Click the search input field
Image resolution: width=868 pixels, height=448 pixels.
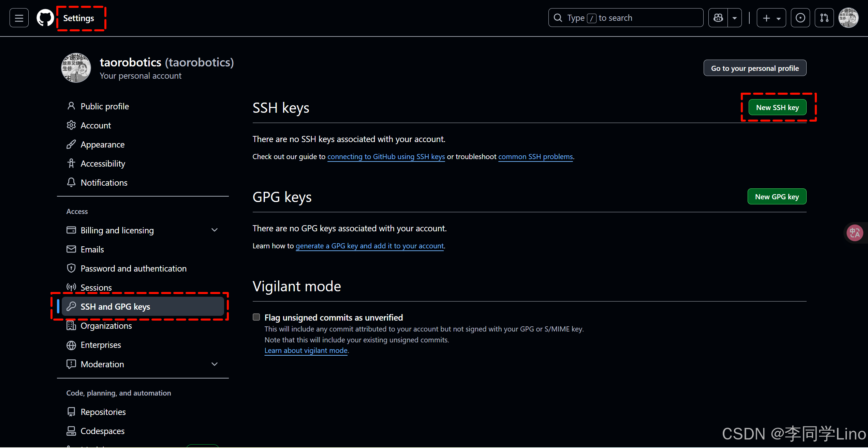(626, 18)
